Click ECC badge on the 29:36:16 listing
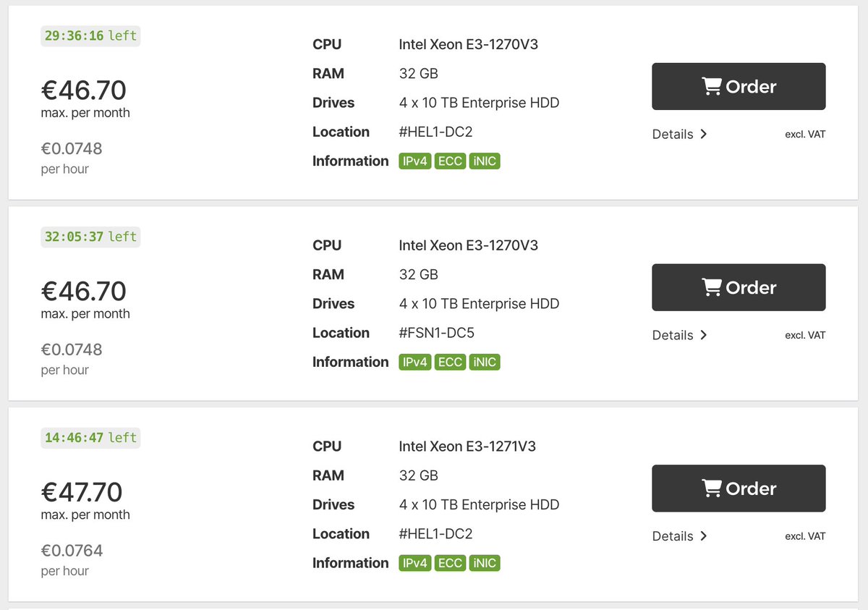The height and width of the screenshot is (610, 868). [x=450, y=161]
